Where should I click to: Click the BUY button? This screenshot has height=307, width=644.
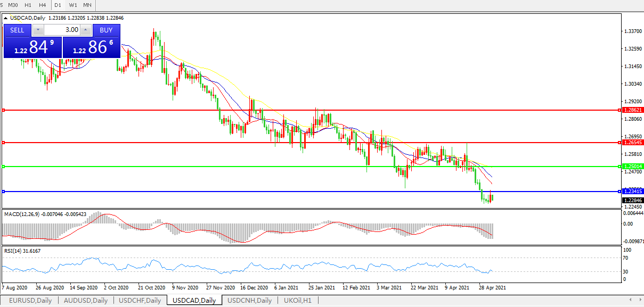pos(106,30)
